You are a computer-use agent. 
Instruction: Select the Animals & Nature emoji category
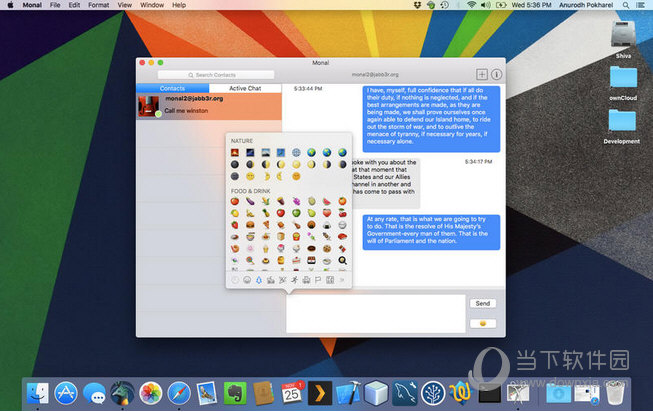[x=259, y=280]
